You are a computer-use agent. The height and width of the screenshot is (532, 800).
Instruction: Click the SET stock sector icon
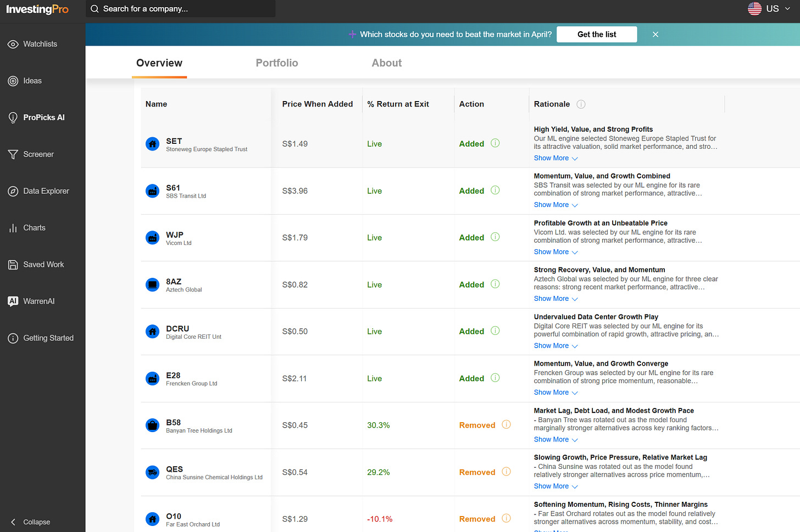tap(152, 144)
